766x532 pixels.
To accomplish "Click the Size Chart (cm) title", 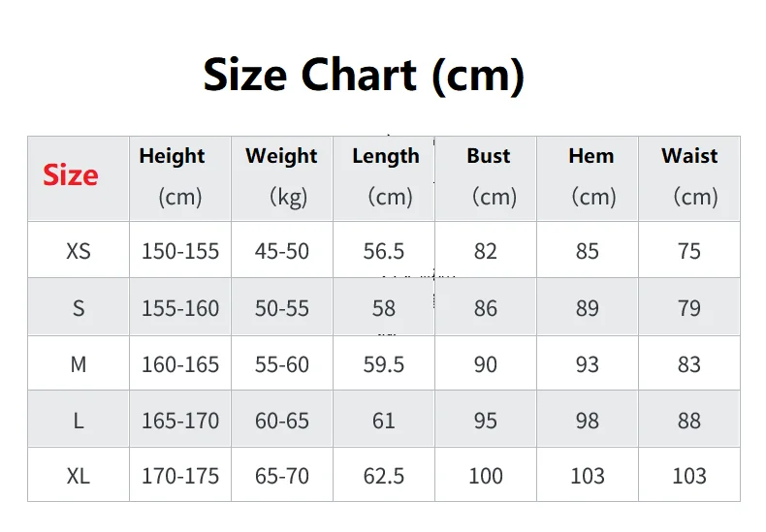I will pos(364,76).
